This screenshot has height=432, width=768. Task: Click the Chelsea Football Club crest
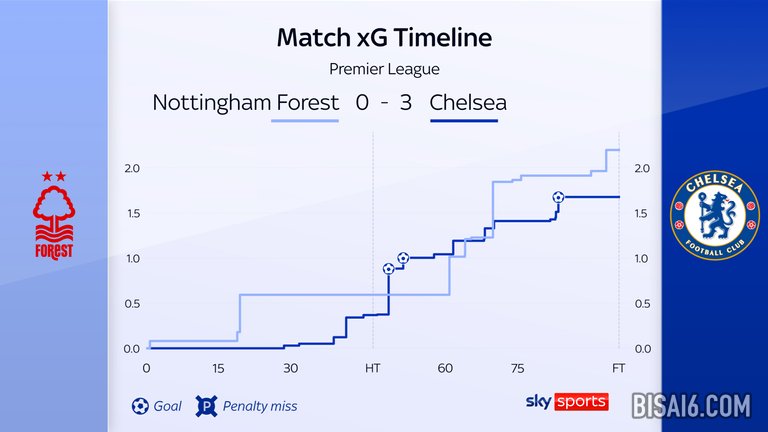point(714,216)
